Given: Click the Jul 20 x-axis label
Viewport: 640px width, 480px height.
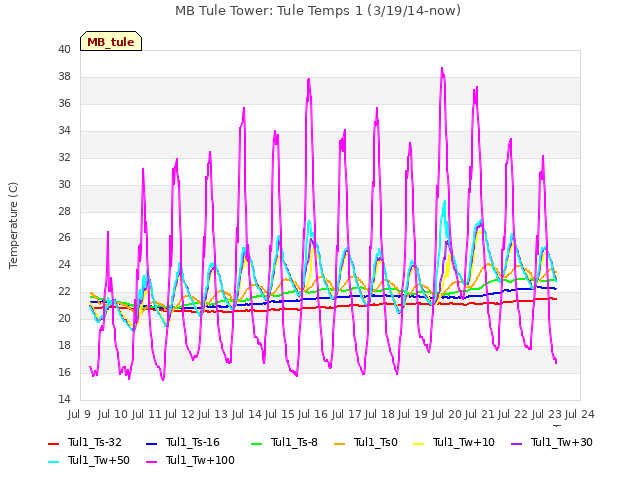Looking at the screenshot, I should click(x=447, y=415).
